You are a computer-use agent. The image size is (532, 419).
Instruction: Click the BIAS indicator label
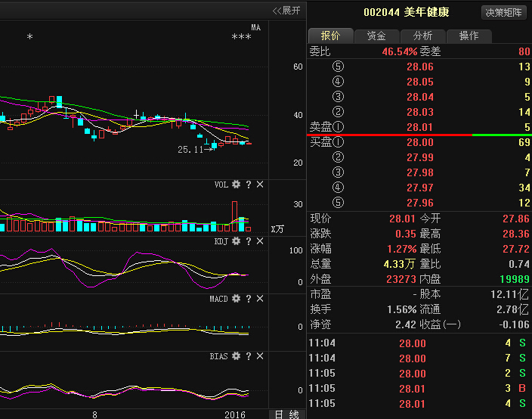pos(218,356)
